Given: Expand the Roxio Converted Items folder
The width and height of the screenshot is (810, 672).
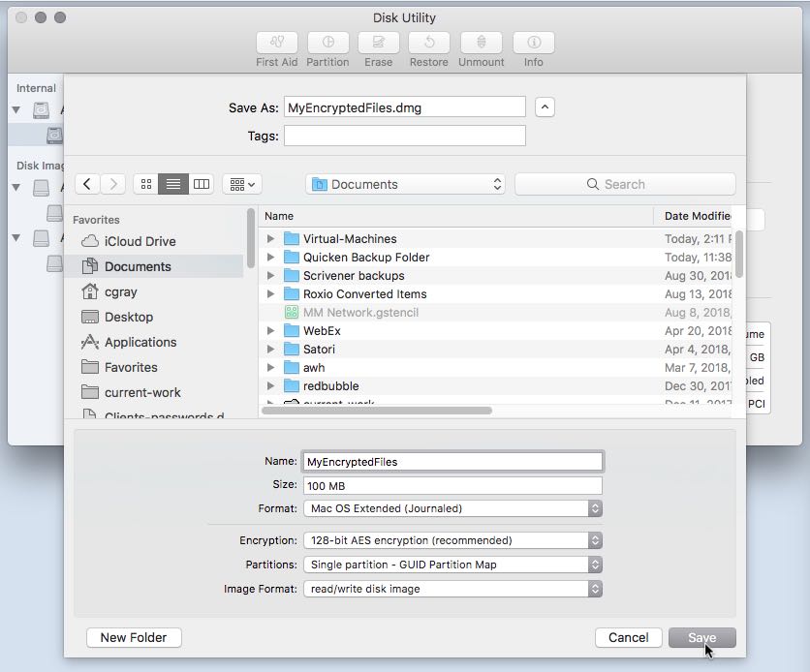Looking at the screenshot, I should [x=270, y=294].
